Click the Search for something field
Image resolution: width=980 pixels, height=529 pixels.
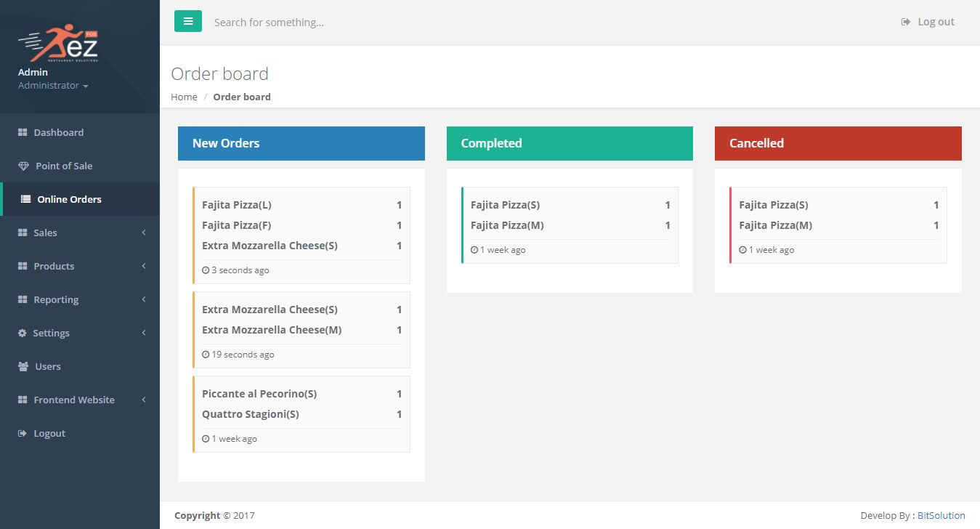[x=436, y=23]
